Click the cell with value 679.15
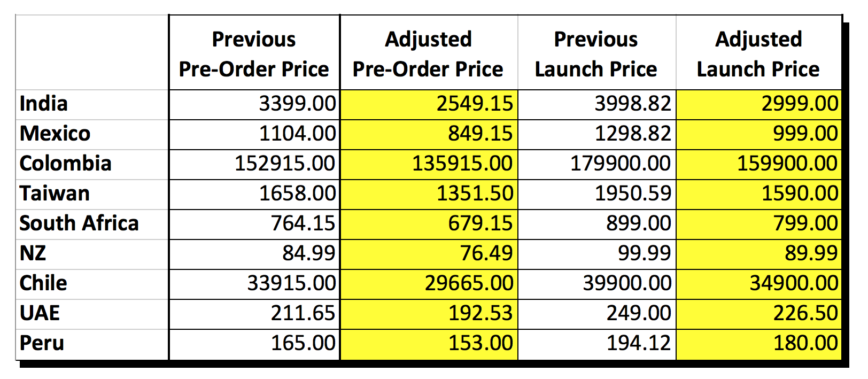Screen dimensions: 868x379 coord(429,224)
